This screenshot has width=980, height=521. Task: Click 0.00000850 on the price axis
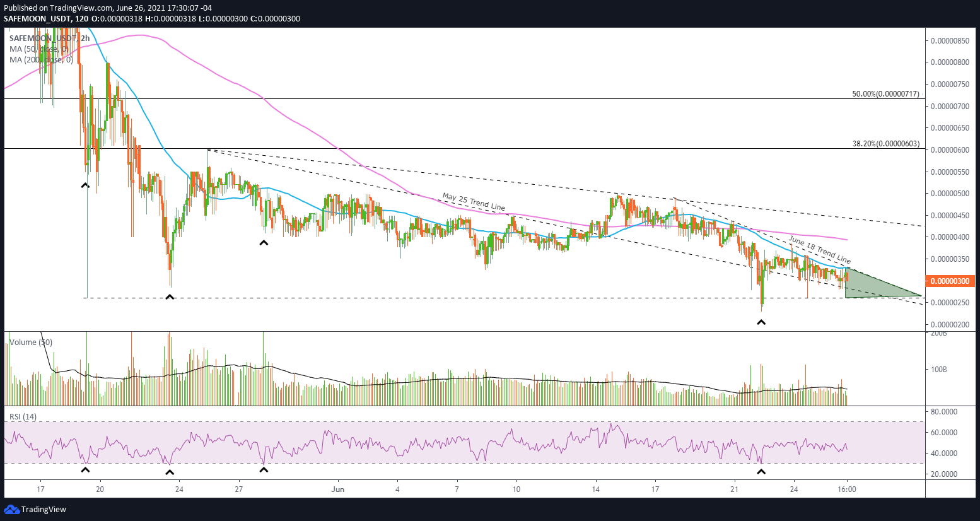point(950,41)
